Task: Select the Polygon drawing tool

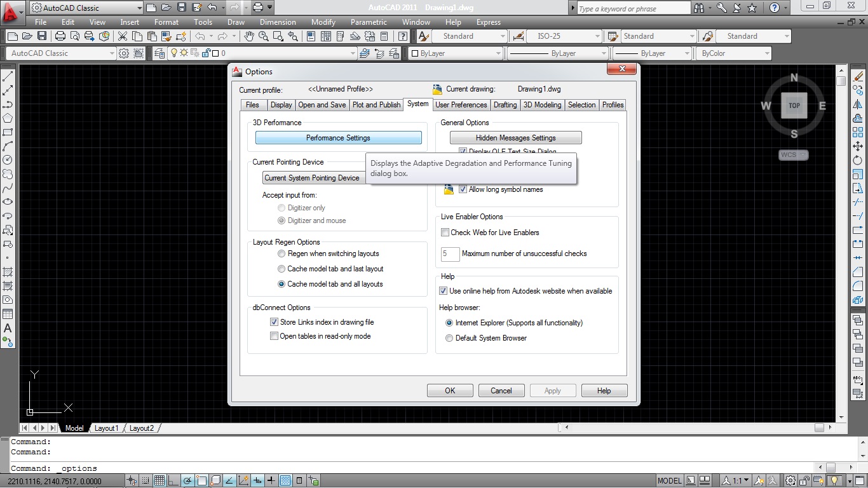Action: [x=8, y=118]
